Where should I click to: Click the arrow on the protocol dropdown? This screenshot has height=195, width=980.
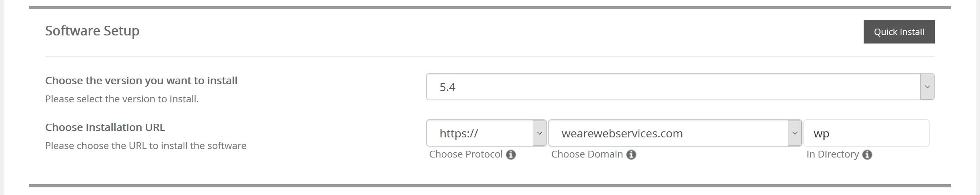[x=540, y=133]
